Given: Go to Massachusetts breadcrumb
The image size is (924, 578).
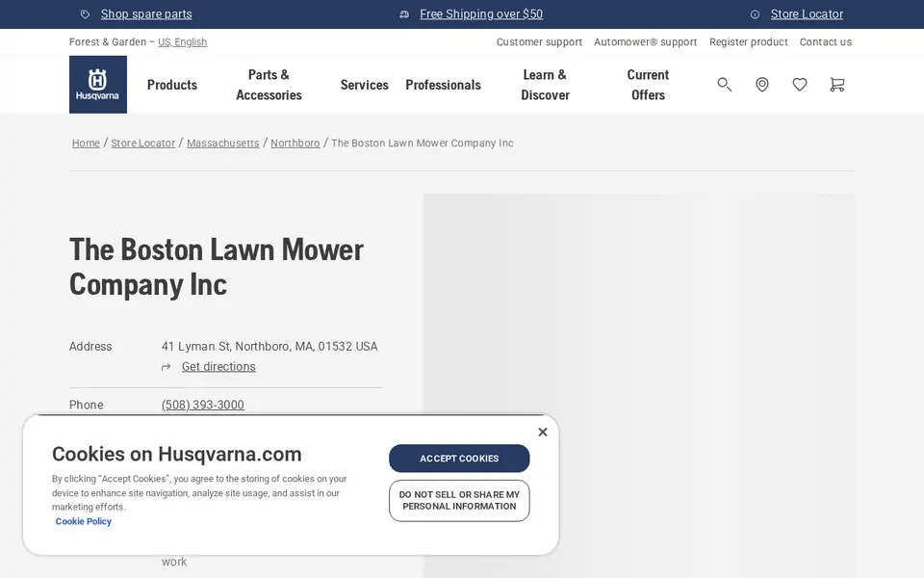Looking at the screenshot, I should (222, 144).
